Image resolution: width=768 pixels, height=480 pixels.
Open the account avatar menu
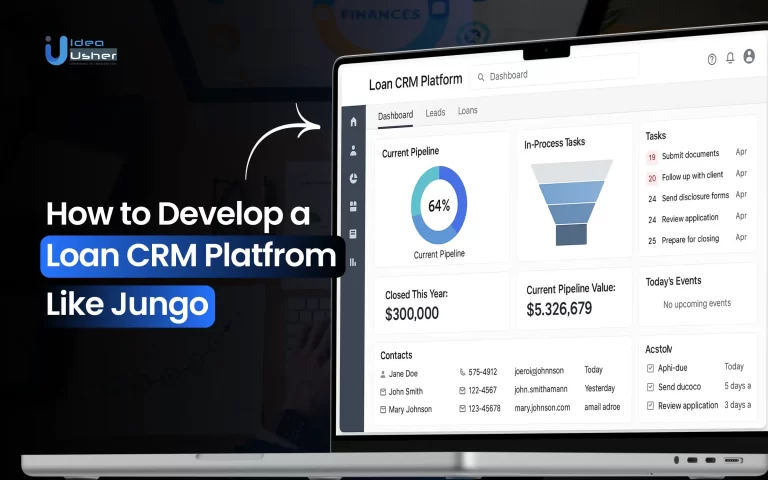749,57
